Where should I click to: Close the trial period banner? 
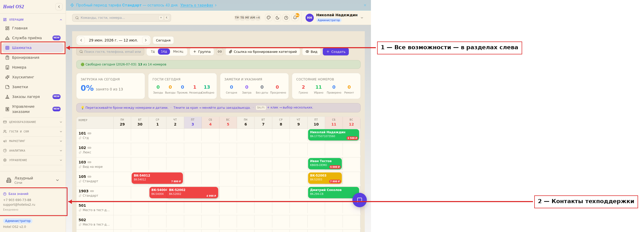pyautogui.click(x=365, y=5)
